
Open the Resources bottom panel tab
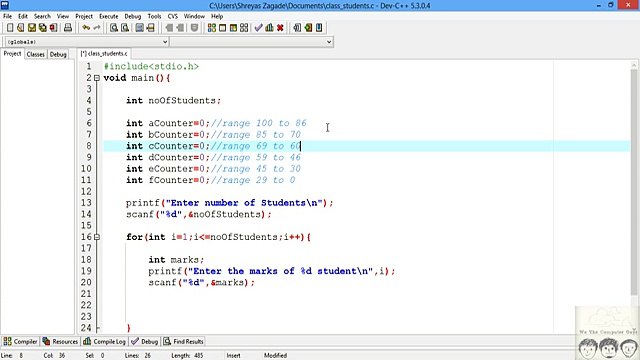(60, 341)
